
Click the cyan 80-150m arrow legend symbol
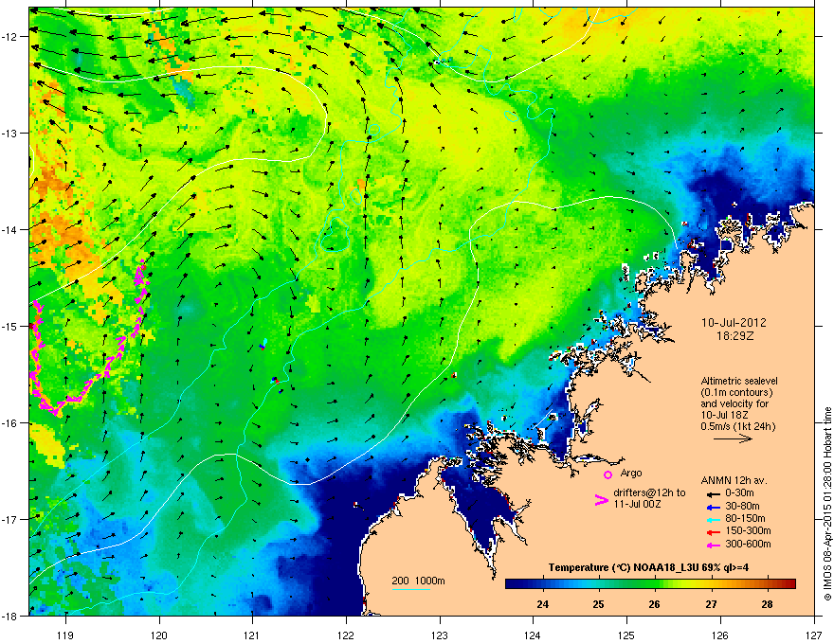[712, 519]
